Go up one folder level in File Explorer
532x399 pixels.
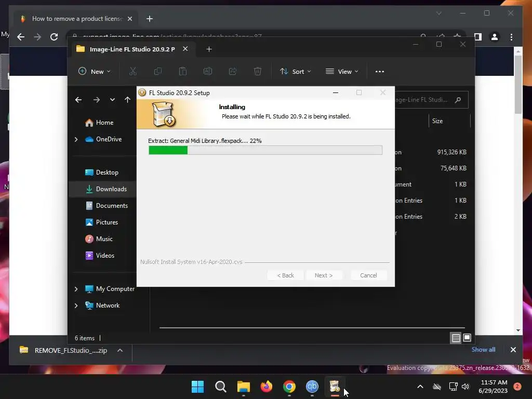[127, 100]
